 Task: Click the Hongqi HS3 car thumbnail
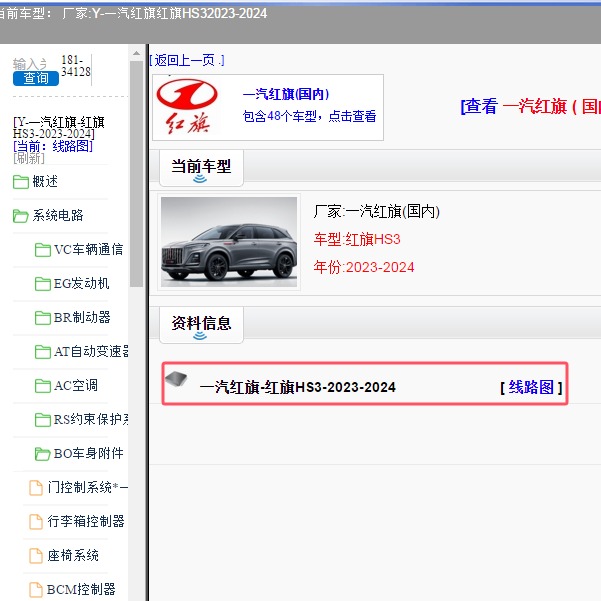point(229,242)
